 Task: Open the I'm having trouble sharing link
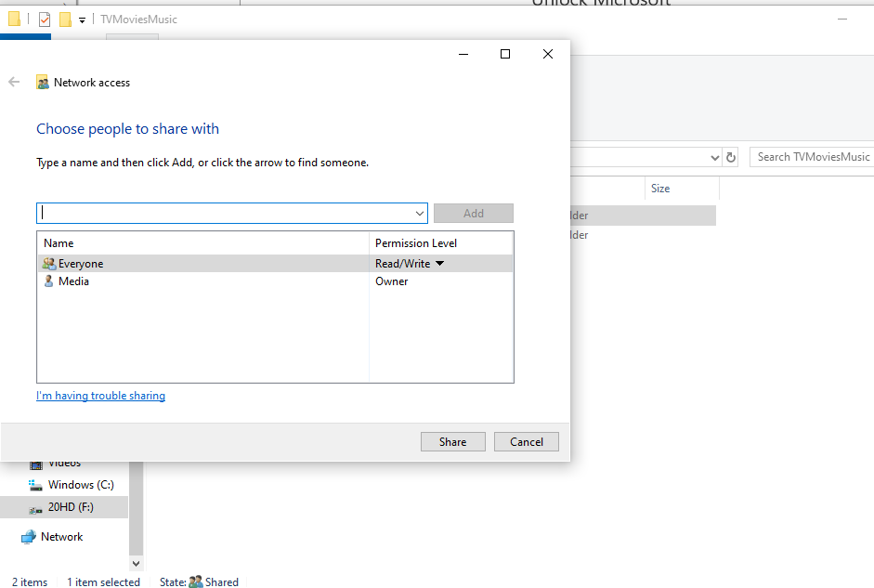click(x=100, y=396)
